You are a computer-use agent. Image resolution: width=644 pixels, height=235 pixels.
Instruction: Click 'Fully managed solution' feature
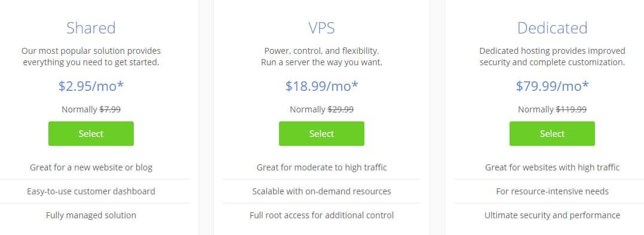pyautogui.click(x=91, y=215)
